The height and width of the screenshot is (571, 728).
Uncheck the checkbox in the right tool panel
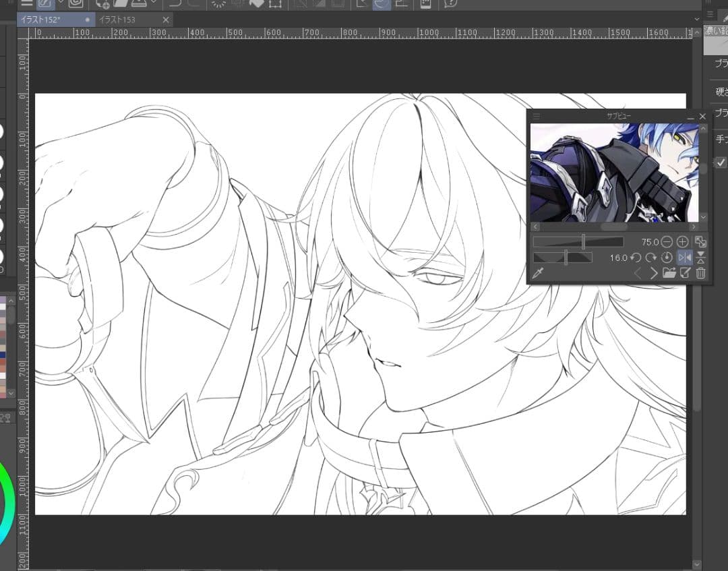(721, 162)
